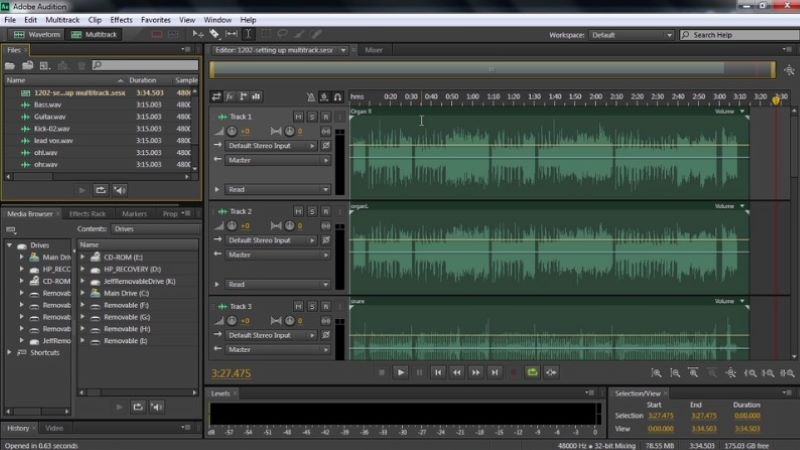Click the Files panel search field
The image size is (800, 450).
pyautogui.click(x=145, y=65)
